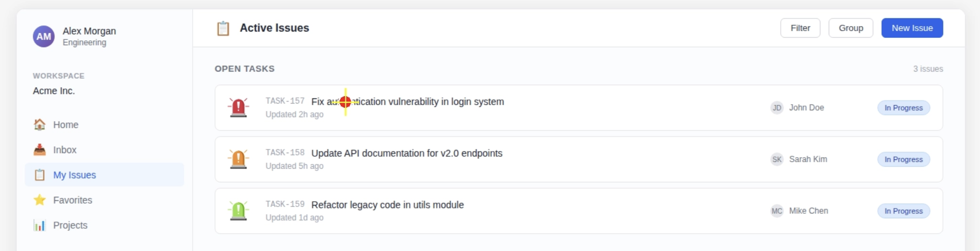The height and width of the screenshot is (251, 980).
Task: Click the Sarah Kim assignee name
Action: point(808,159)
